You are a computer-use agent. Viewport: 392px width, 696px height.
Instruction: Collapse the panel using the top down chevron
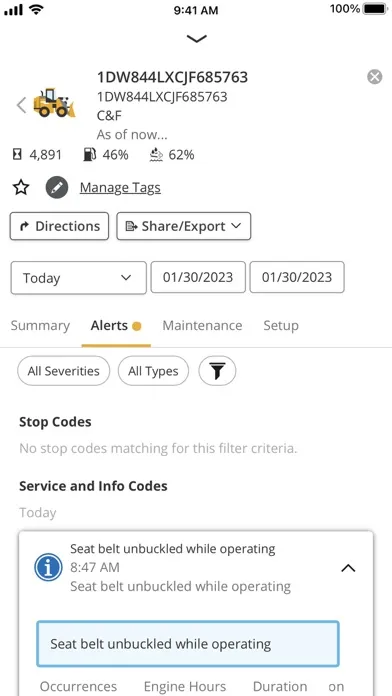pyautogui.click(x=197, y=39)
